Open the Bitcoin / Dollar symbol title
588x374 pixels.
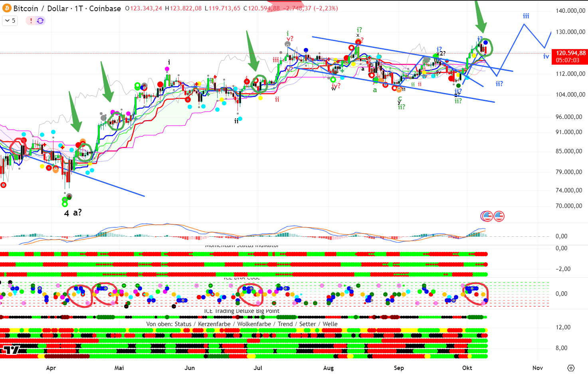click(67, 8)
